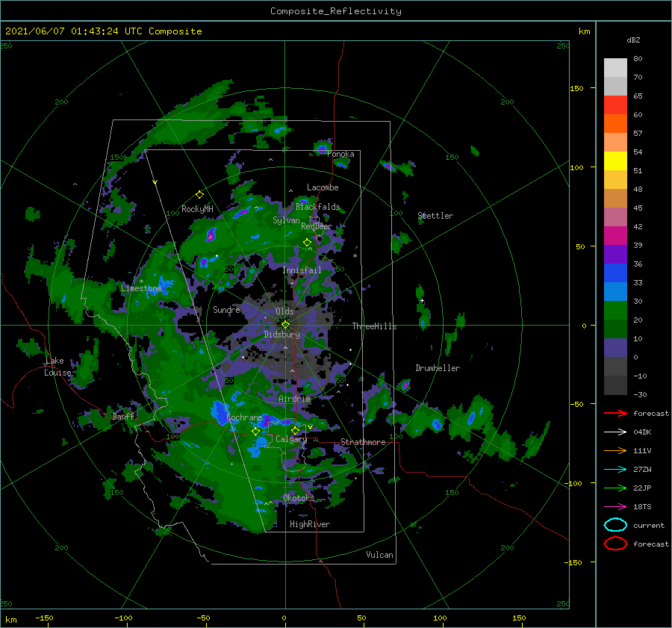Click the ThreeHills label
Screen dimensions: 672x628
click(375, 326)
